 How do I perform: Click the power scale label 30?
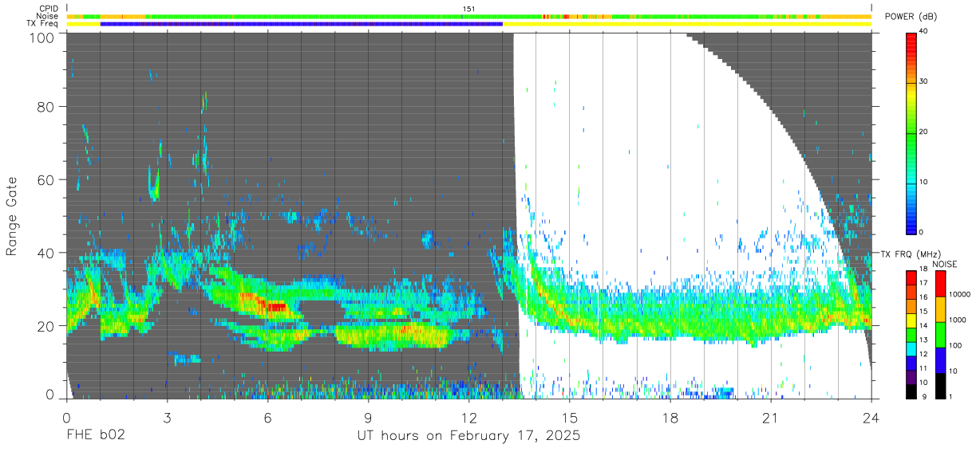(924, 82)
